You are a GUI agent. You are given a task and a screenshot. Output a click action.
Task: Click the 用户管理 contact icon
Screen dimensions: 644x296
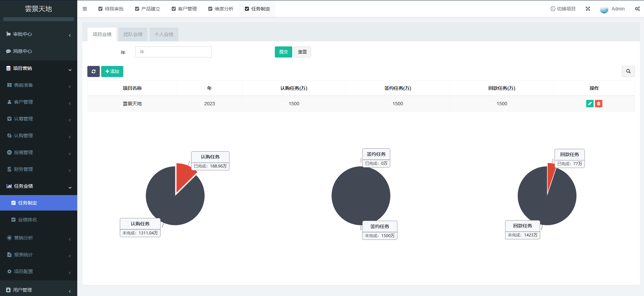[8, 290]
